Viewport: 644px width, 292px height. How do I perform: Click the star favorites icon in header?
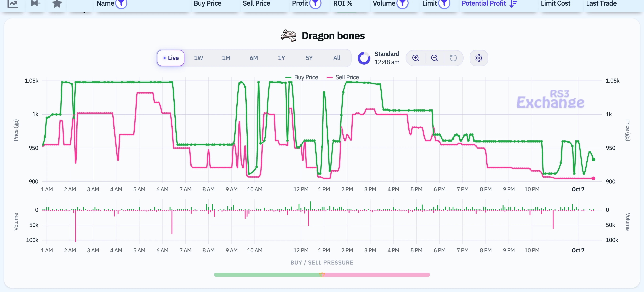click(57, 3)
